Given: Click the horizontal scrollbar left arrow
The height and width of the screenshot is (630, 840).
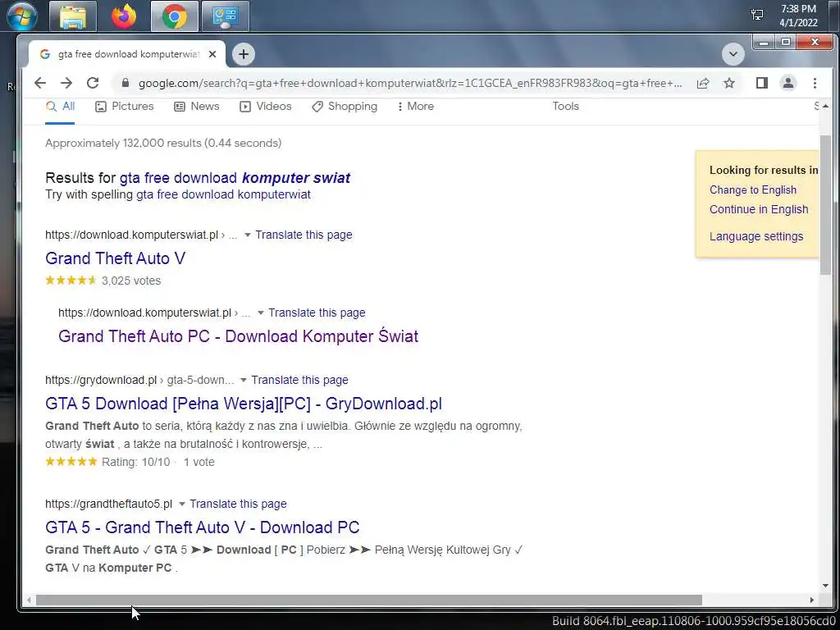Looking at the screenshot, I should tap(29, 600).
